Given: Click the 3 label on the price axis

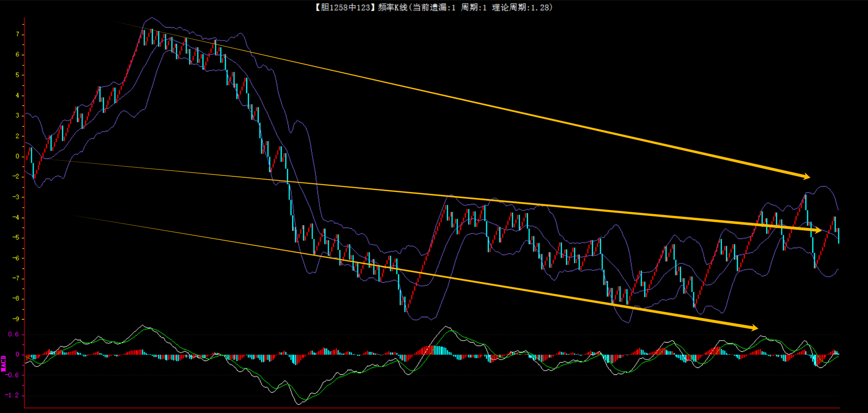Looking at the screenshot, I should click(x=17, y=116).
